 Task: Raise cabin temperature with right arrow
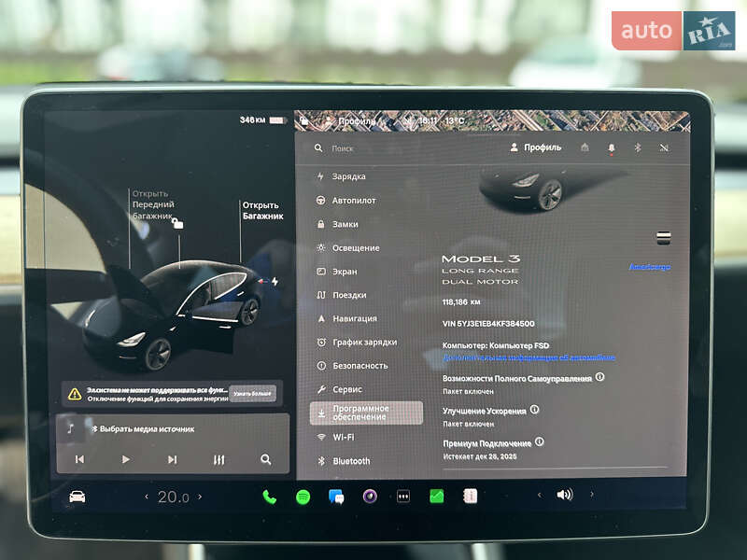coord(200,497)
